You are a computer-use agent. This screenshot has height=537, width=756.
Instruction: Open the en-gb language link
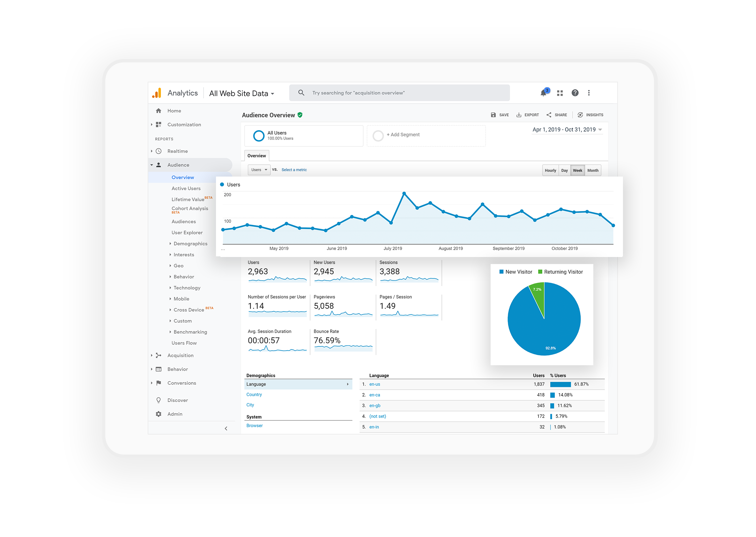pyautogui.click(x=375, y=406)
